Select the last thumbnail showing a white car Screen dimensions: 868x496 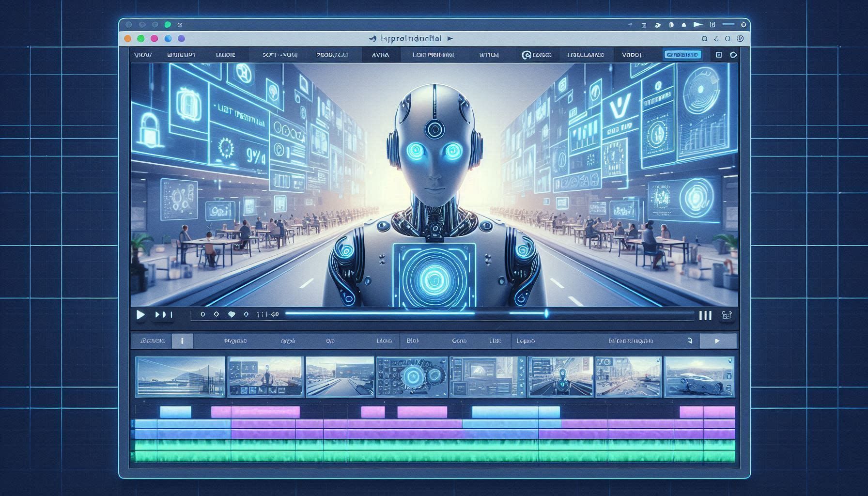[699, 377]
